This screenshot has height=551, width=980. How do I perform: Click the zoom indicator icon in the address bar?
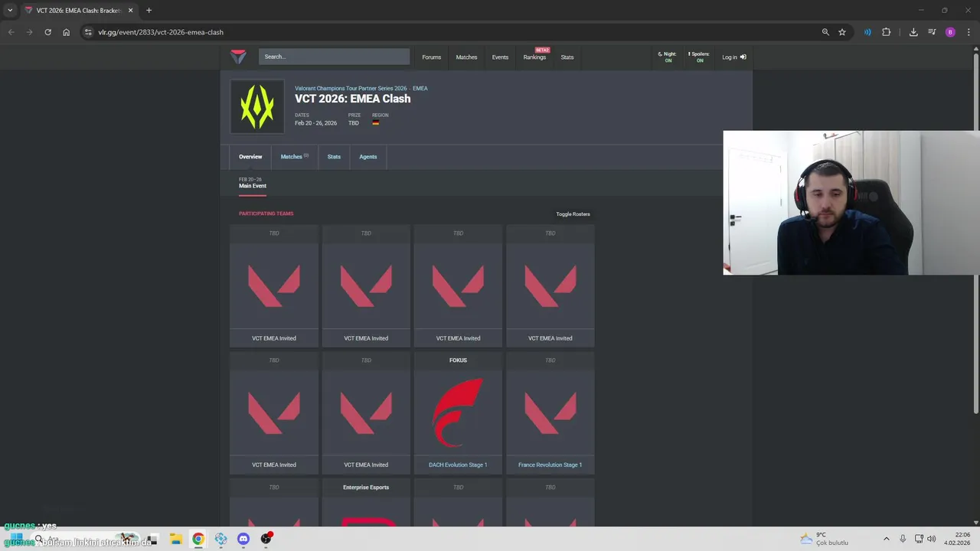tap(825, 32)
